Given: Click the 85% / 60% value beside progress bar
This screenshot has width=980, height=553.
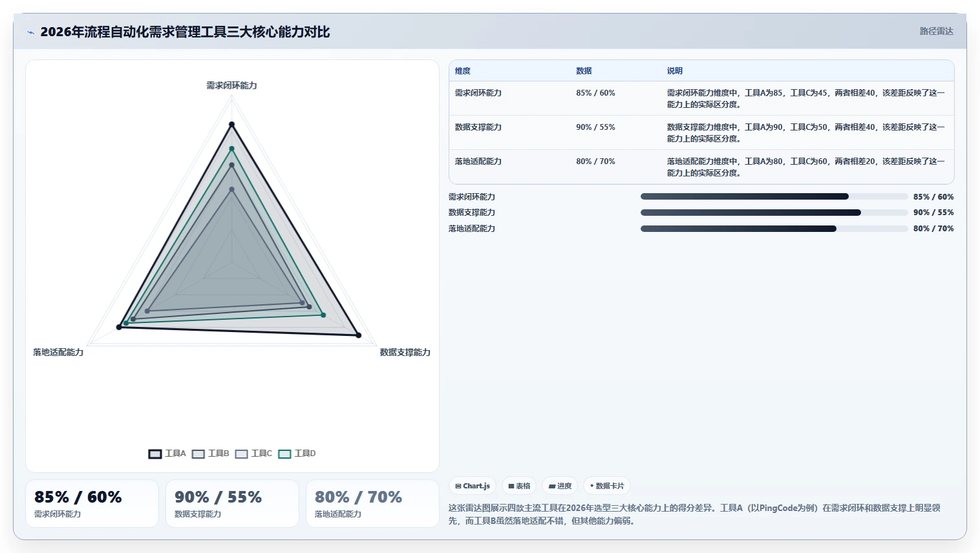Looking at the screenshot, I should point(933,197).
